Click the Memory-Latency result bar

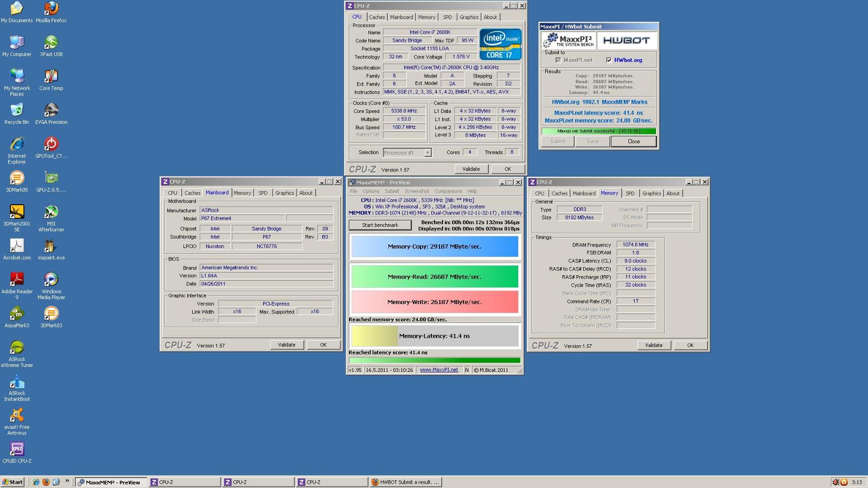click(435, 336)
